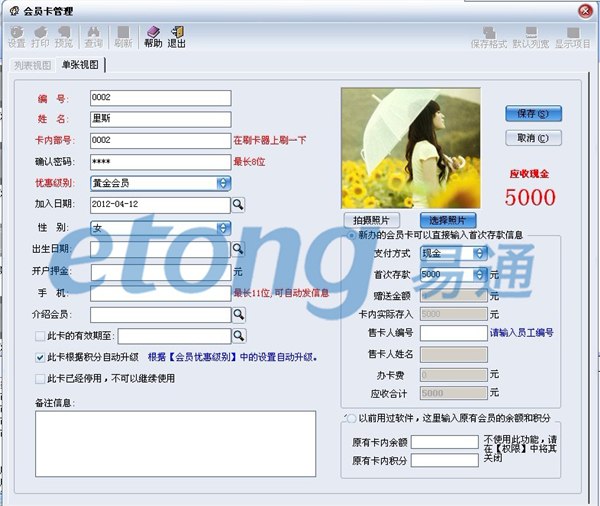Click magnifier beside 介绍会员 field

(x=239, y=315)
